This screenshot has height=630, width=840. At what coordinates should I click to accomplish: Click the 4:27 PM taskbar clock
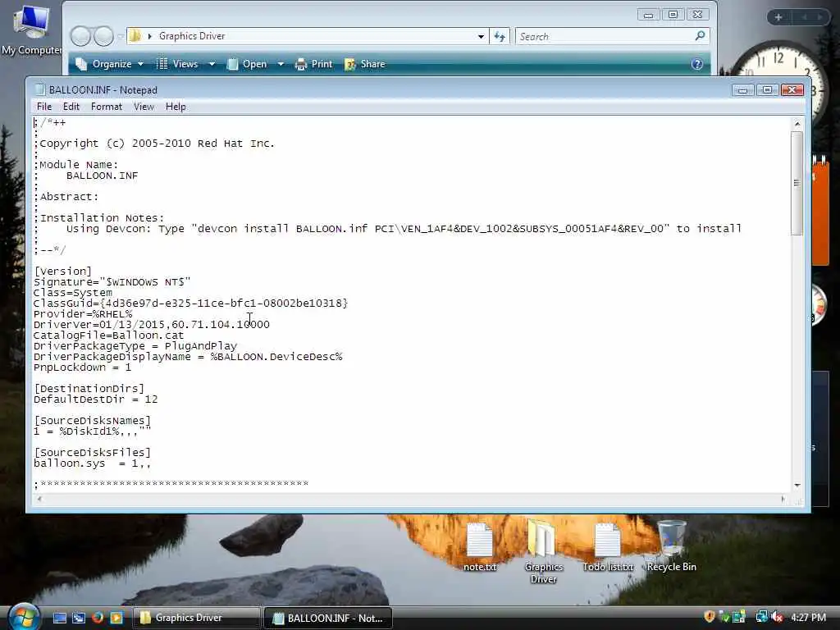click(x=808, y=617)
